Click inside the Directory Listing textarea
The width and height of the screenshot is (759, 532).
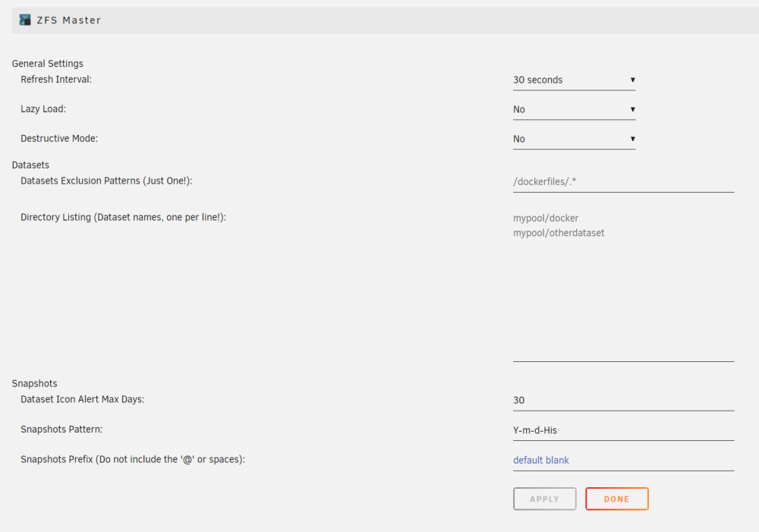[623, 285]
